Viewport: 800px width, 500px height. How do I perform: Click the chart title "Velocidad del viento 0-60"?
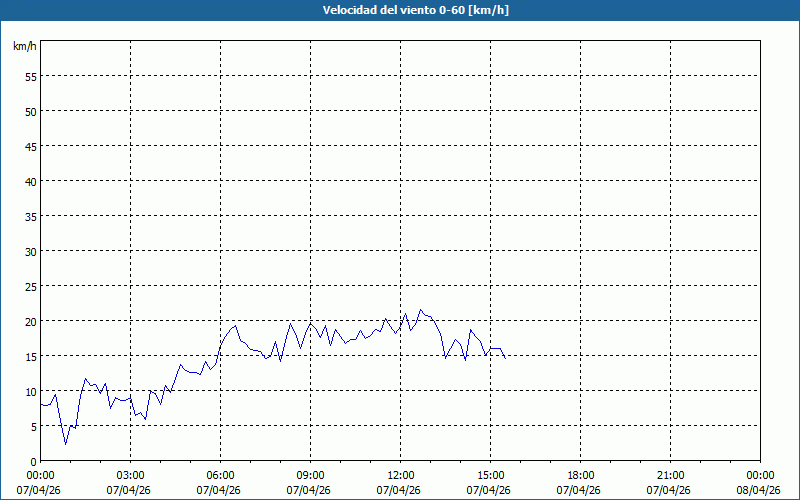(399, 11)
